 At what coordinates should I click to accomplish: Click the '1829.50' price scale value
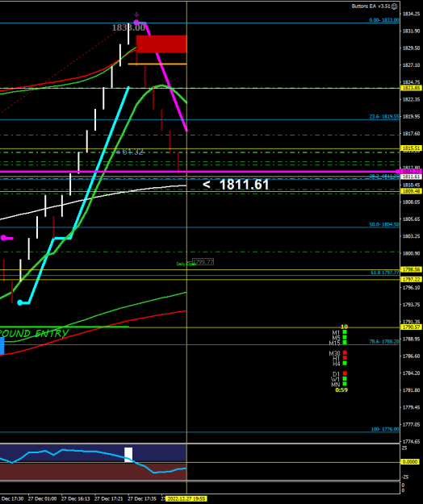(x=411, y=48)
